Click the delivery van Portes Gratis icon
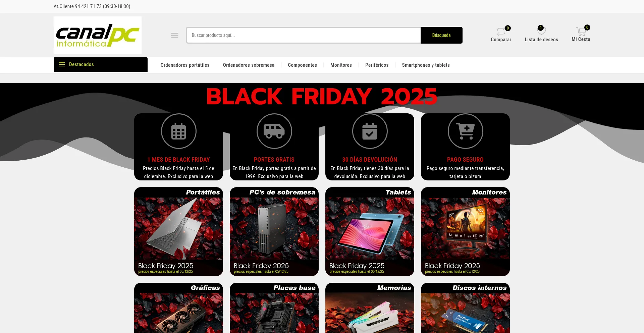This screenshot has height=333, width=644. coord(274,131)
